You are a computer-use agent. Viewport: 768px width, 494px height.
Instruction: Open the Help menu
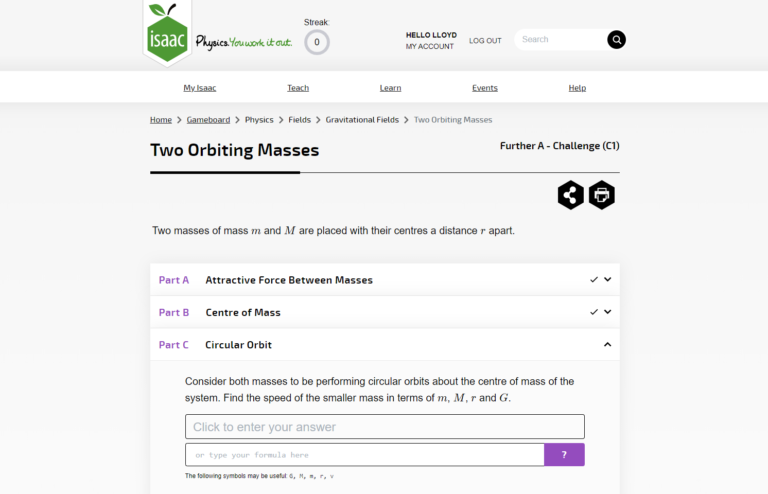tap(577, 88)
